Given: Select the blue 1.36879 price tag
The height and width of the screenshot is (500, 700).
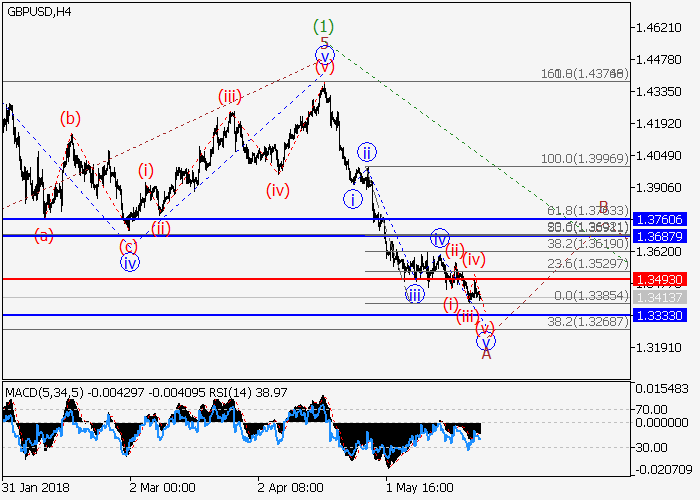Looking at the screenshot, I should point(660,236).
